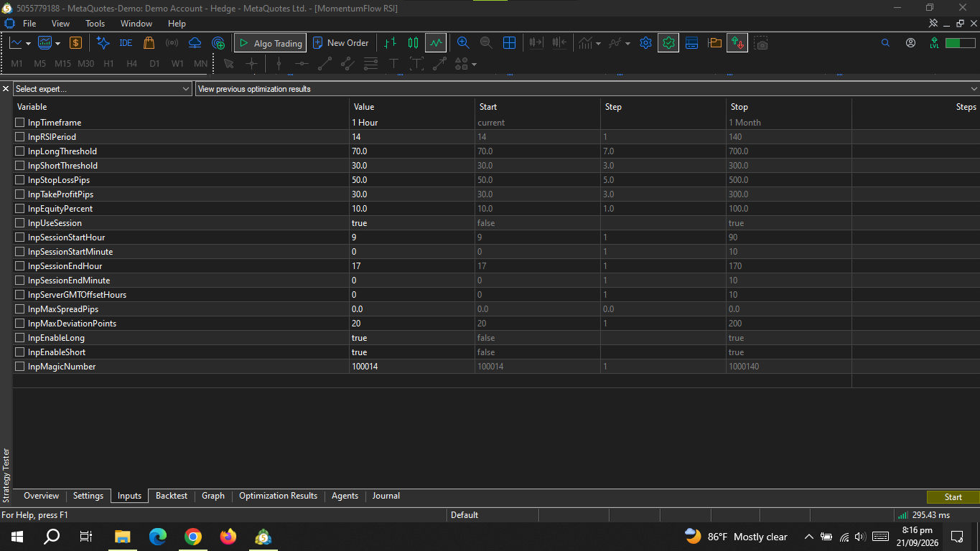Check the InpMagicNumber checkbox
Image resolution: width=980 pixels, height=551 pixels.
20,367
